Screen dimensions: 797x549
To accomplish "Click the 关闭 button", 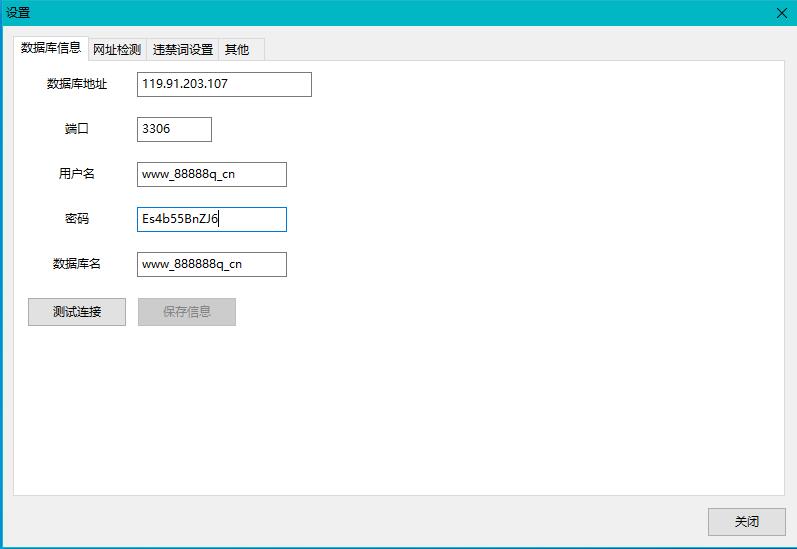I will tap(747, 522).
